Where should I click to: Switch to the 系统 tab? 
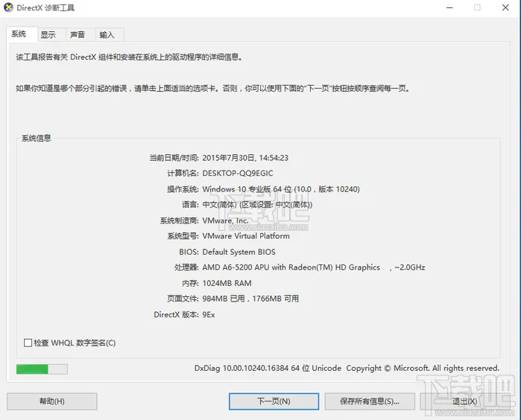[22, 34]
